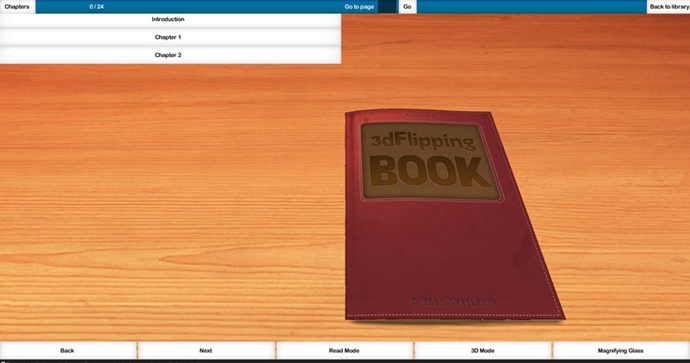Image resolution: width=690 pixels, height=363 pixels.
Task: Click the Go to page input field
Action: point(387,7)
